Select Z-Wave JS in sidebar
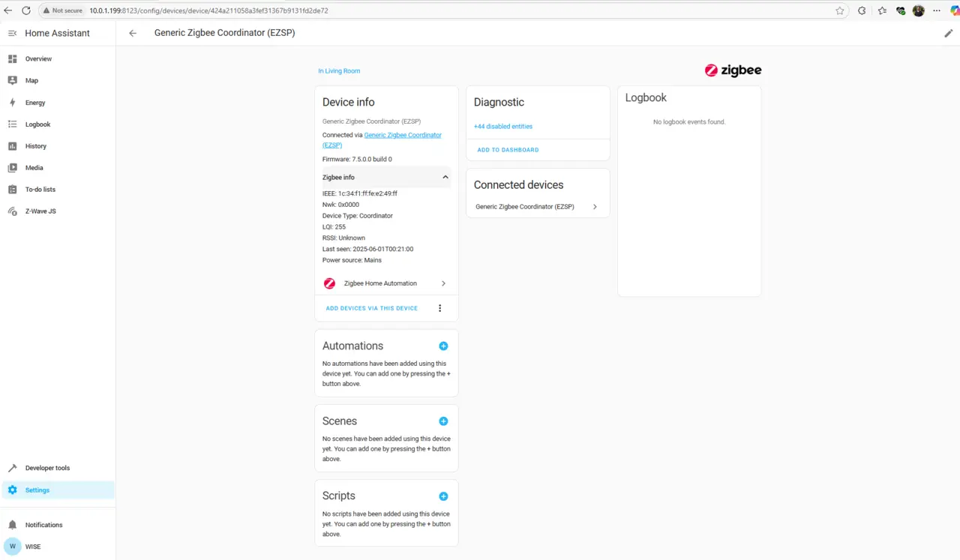Screen dimensions: 960x560 click(x=40, y=211)
